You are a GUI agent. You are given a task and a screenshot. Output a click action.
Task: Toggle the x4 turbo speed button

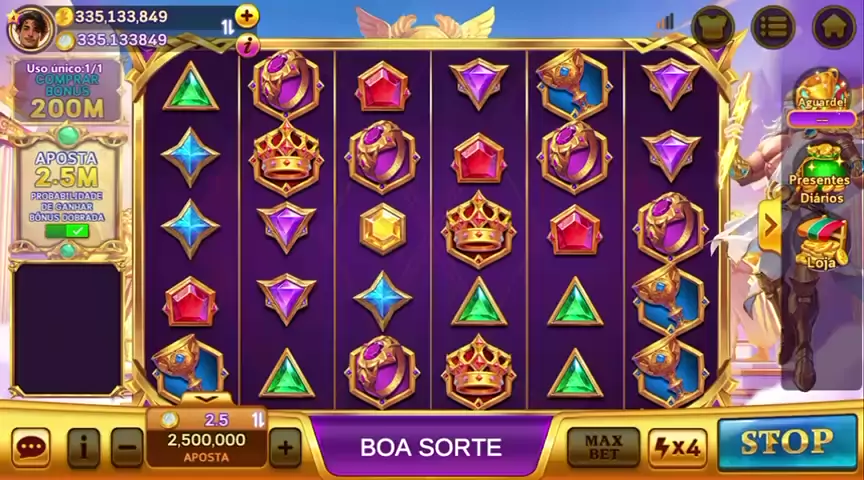pos(677,448)
